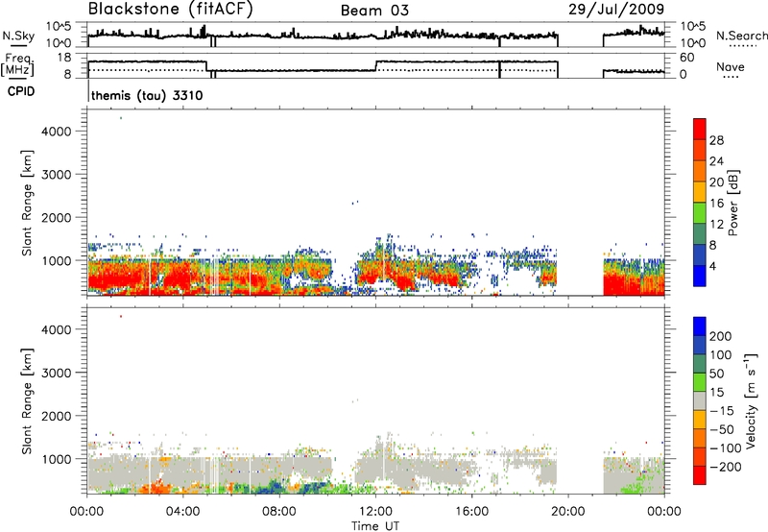The width and height of the screenshot is (768, 532).
Task: Click the '28' tick on the Power scale
Action: click(x=716, y=140)
